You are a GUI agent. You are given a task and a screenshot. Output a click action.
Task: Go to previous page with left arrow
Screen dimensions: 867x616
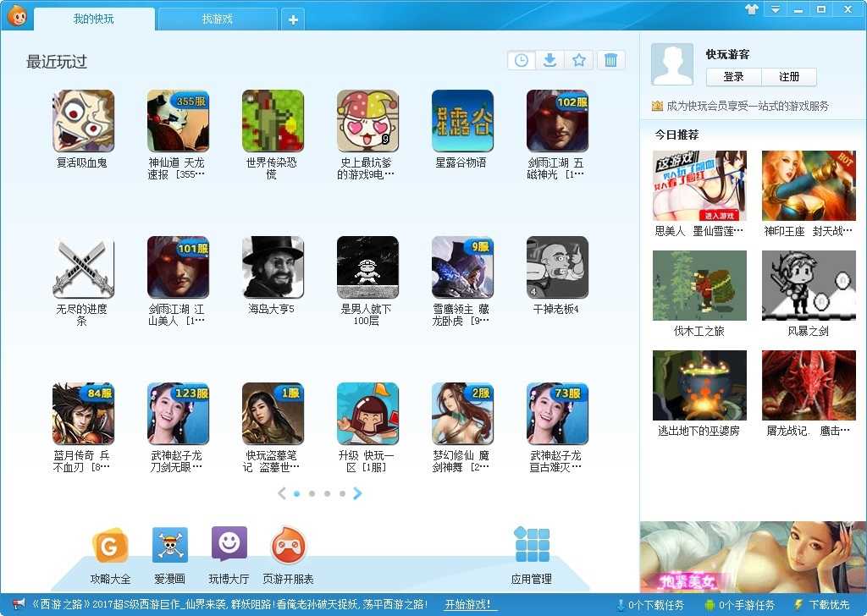point(281,492)
